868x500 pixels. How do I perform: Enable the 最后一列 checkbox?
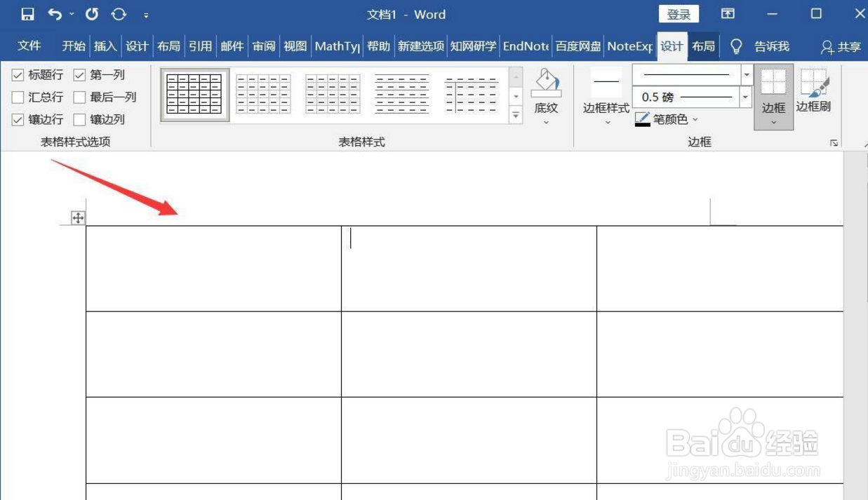(x=79, y=97)
